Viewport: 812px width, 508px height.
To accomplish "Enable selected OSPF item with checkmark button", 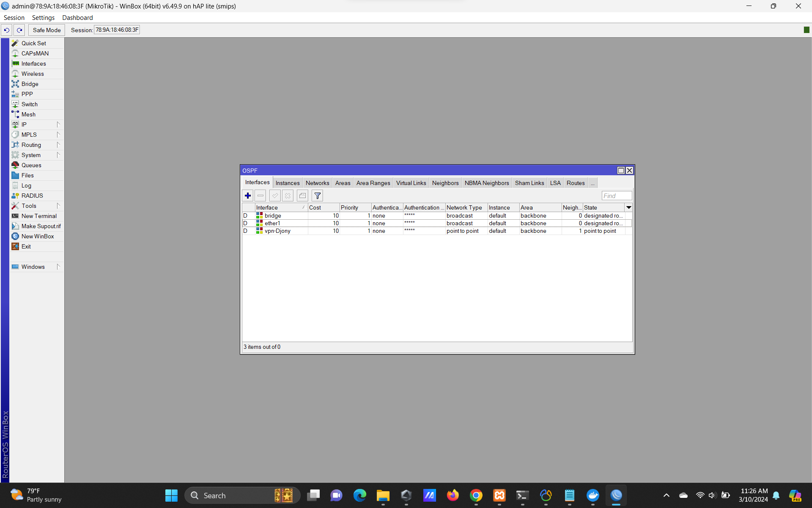I will [x=275, y=196].
